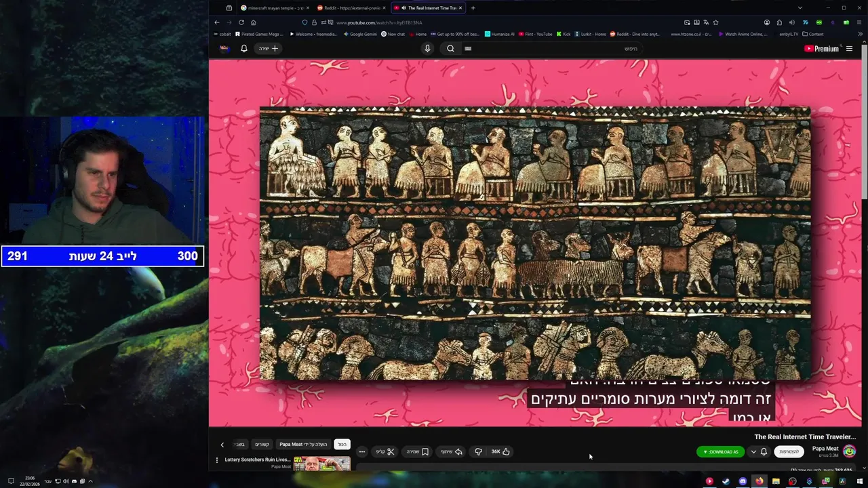Show hidden system tray icons chevron
Viewport: 868px width, 488px height.
90,481
